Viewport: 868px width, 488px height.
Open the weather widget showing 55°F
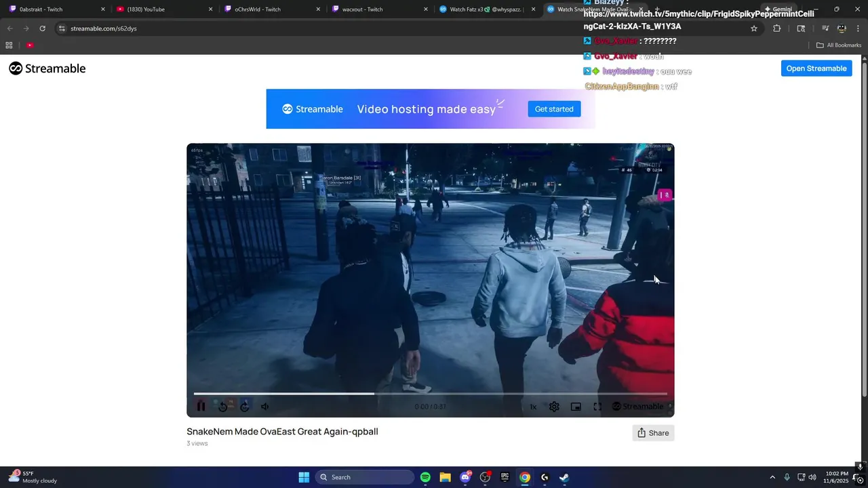point(33,477)
